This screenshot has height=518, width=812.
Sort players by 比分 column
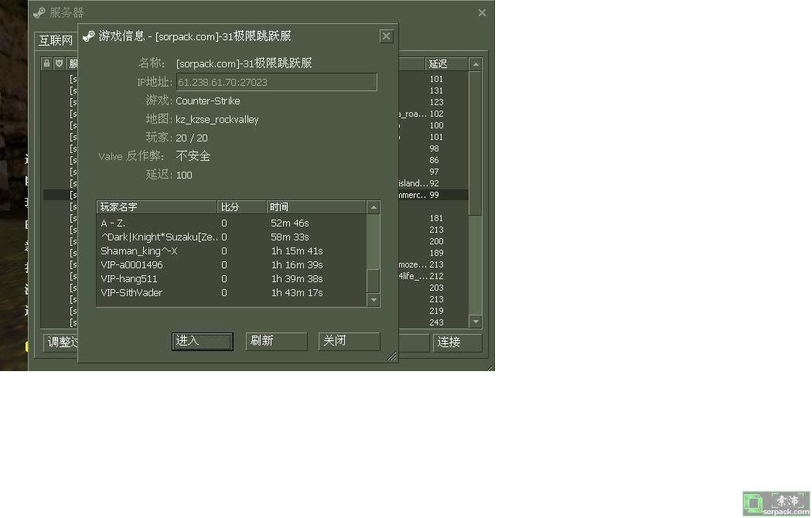[x=241, y=207]
